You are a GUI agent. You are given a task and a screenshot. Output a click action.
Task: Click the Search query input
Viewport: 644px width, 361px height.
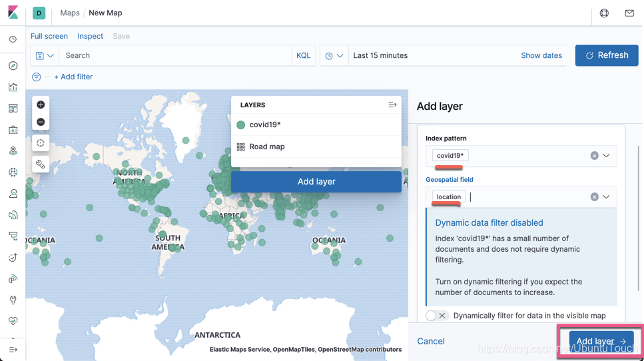pos(176,55)
